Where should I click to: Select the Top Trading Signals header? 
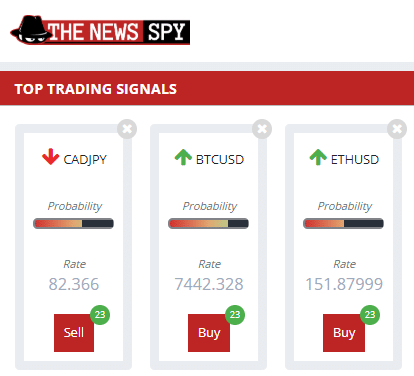pos(96,89)
